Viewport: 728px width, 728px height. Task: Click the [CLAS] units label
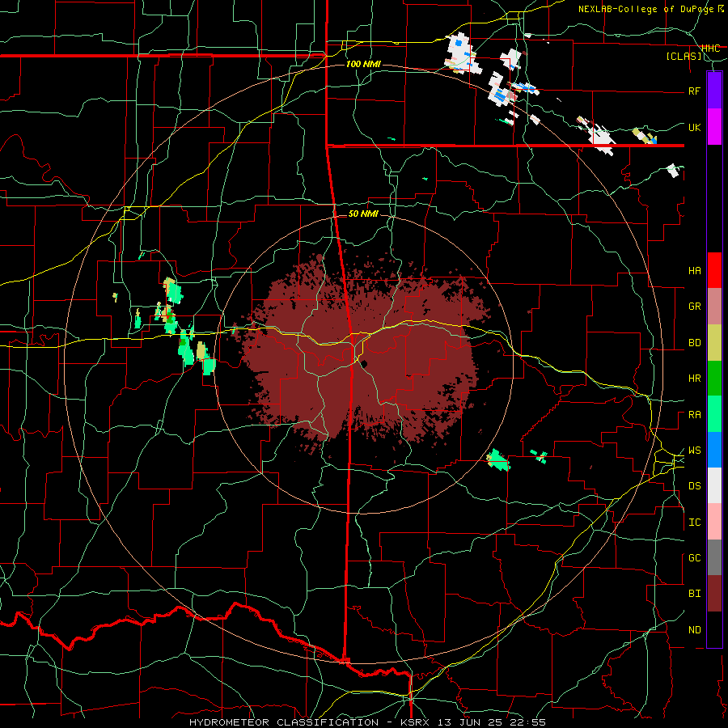tap(684, 56)
